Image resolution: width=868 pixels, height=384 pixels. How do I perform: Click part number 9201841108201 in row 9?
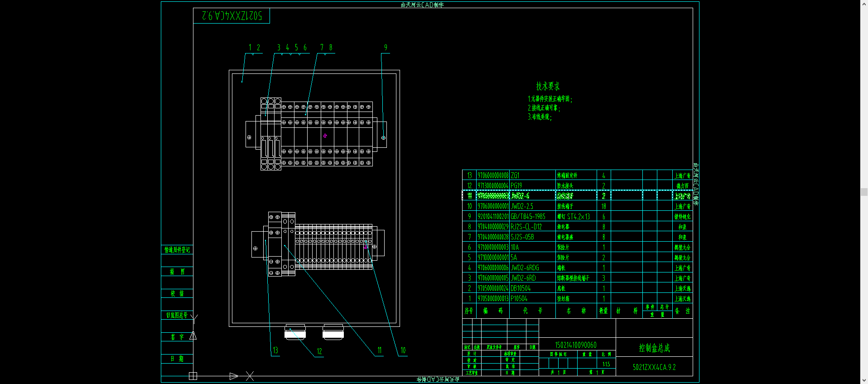point(493,217)
